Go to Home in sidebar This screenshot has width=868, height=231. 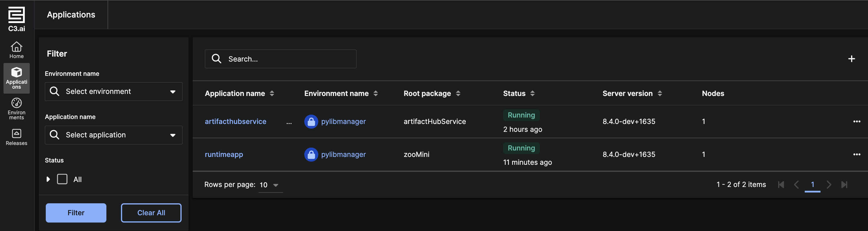[17, 50]
